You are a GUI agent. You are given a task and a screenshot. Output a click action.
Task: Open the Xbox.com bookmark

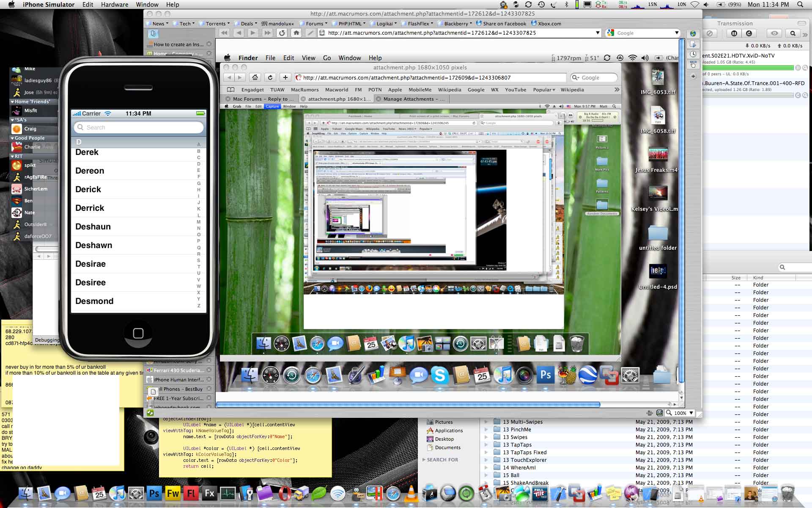(x=546, y=24)
